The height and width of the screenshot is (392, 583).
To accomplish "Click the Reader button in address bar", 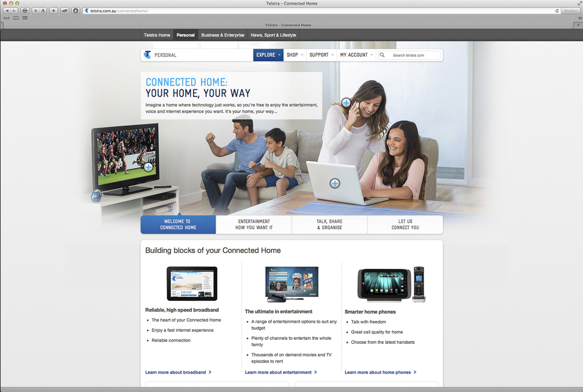I will pos(571,11).
